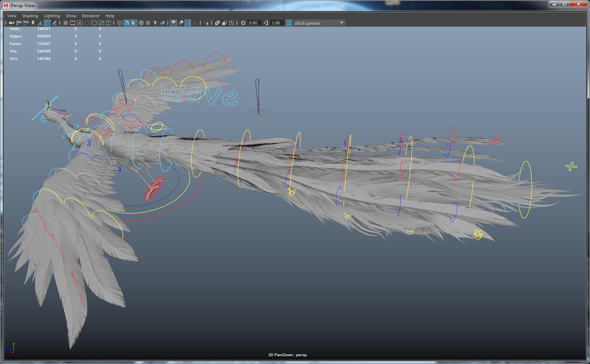Click the Multisample Anti-aliasing icon
This screenshot has height=364, width=590.
click(x=188, y=23)
